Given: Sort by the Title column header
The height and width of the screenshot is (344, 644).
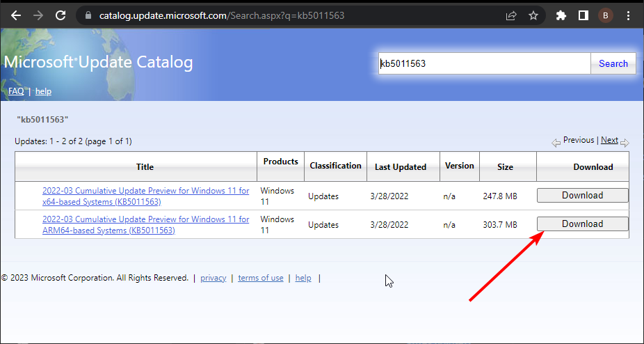Looking at the screenshot, I should (x=145, y=167).
